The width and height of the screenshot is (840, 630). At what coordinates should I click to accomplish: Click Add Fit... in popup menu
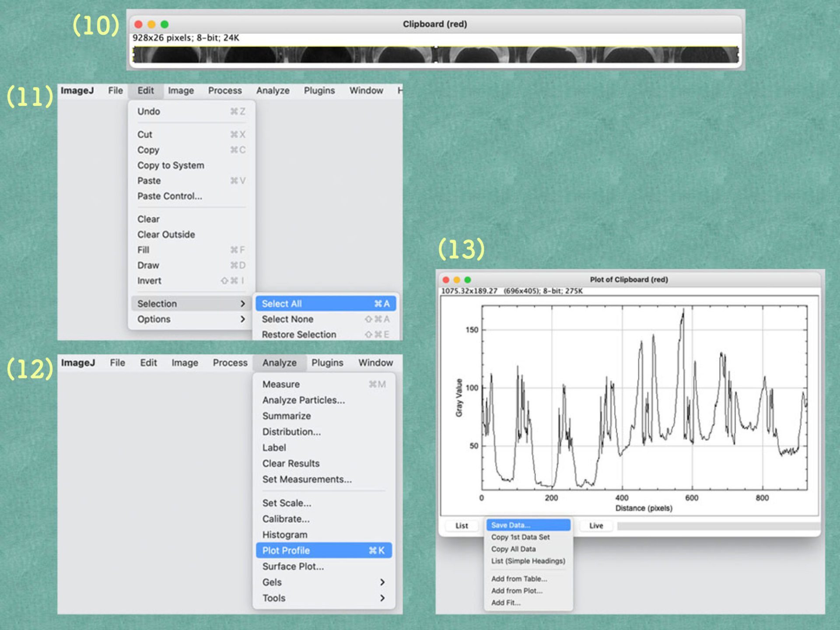(x=506, y=603)
